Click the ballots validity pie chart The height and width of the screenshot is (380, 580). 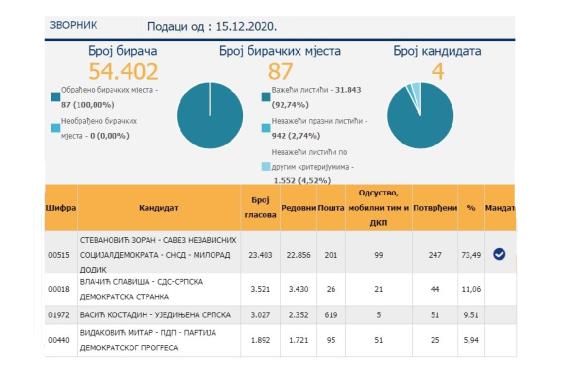420,115
